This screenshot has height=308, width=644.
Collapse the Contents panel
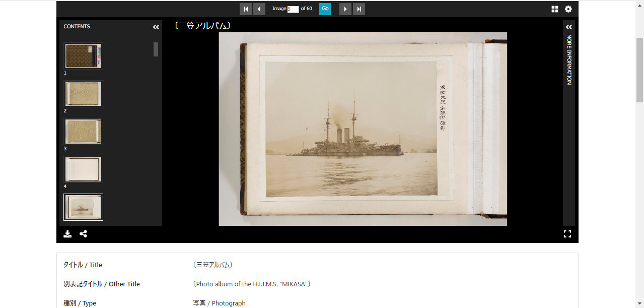156,27
